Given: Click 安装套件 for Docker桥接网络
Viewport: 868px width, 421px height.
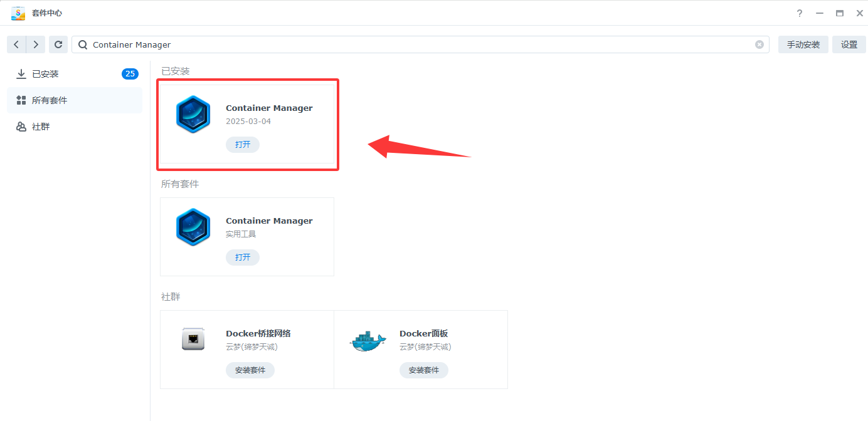Looking at the screenshot, I should click(x=250, y=370).
